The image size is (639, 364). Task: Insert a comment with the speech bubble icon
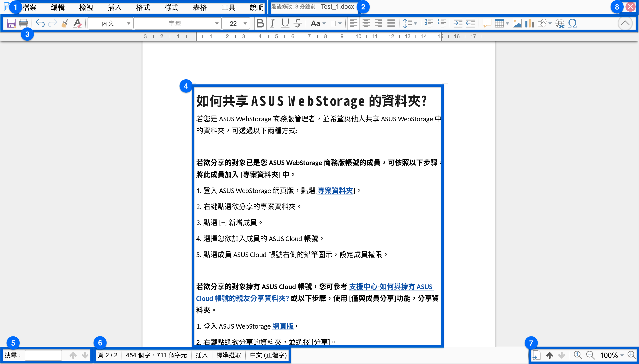tap(487, 23)
